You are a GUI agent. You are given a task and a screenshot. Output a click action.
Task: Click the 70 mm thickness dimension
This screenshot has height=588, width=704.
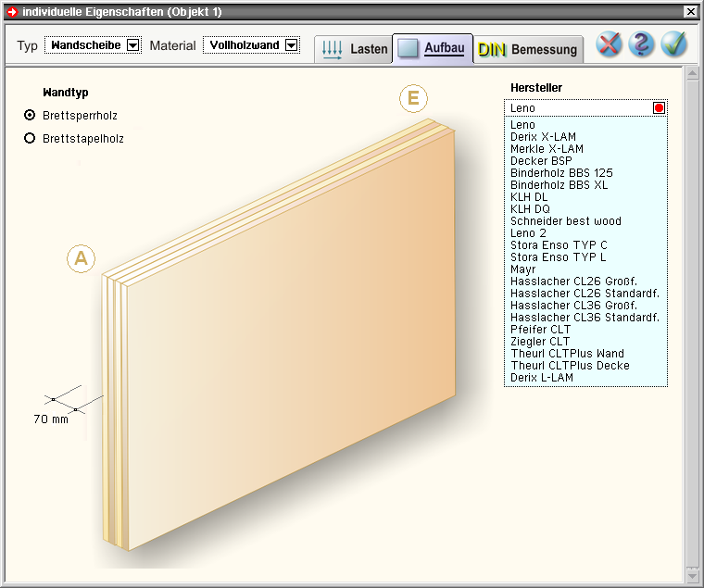point(52,419)
